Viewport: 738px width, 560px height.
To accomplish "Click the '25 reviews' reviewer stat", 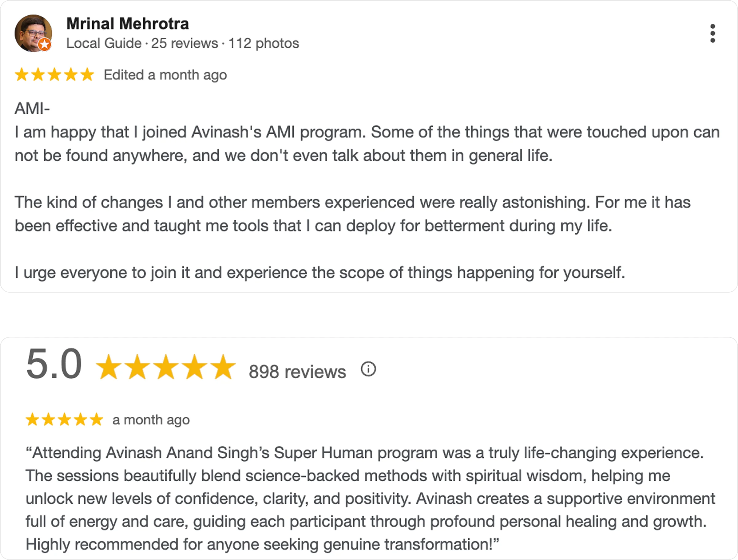I will tap(184, 43).
